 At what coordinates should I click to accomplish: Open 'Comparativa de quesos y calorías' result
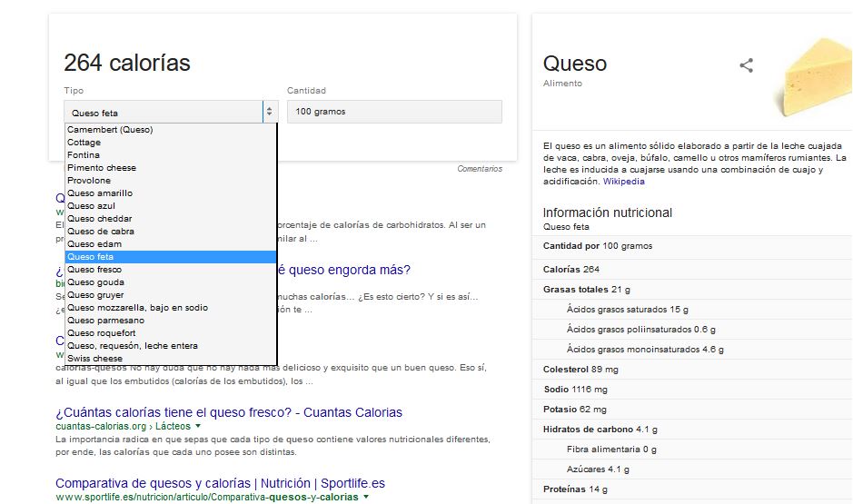click(x=220, y=483)
